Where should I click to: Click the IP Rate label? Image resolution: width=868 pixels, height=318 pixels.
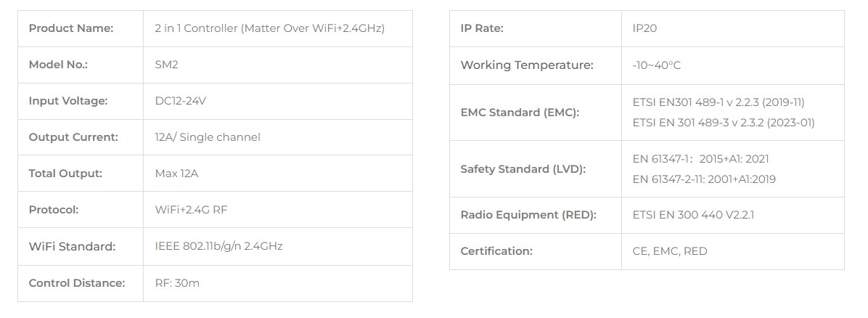click(482, 28)
